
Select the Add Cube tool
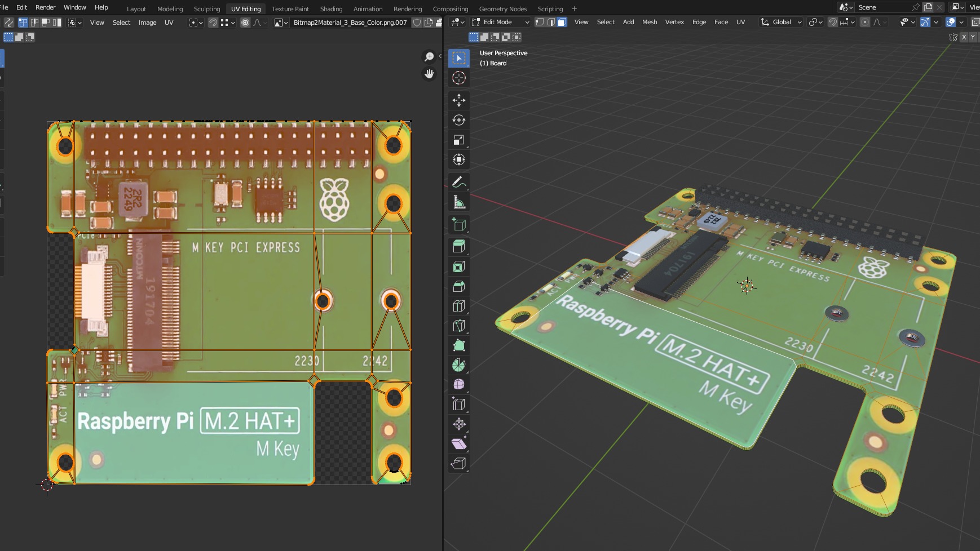coord(459,224)
